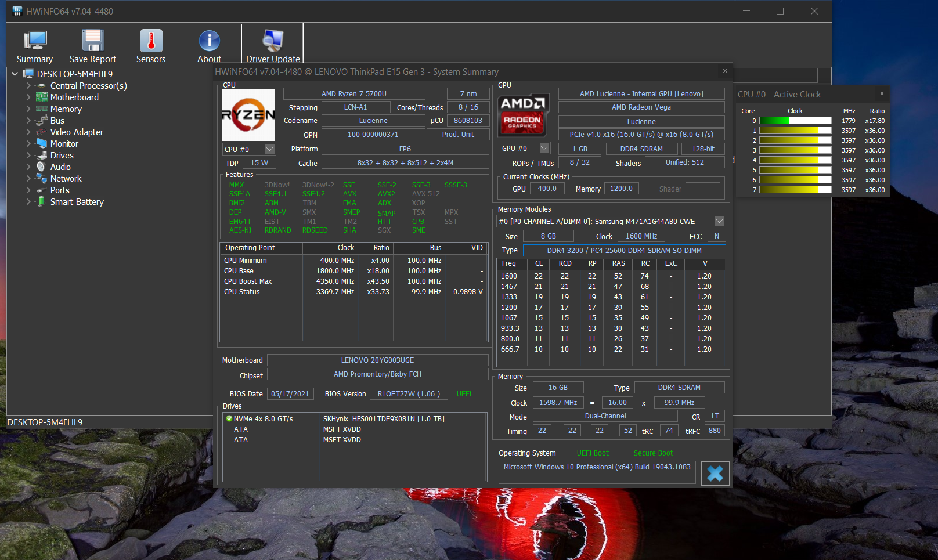Click the About info icon
Viewport: 938px width, 560px height.
209,41
